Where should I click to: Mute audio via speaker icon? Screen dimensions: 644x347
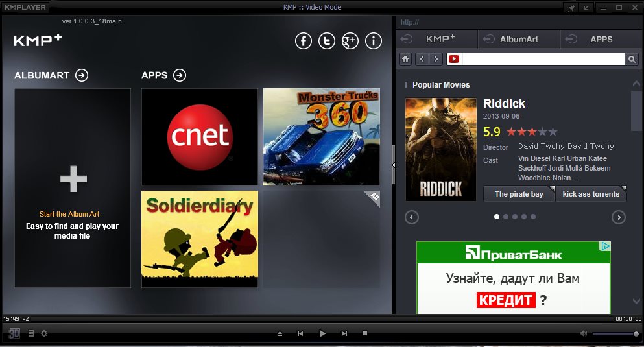coord(583,333)
